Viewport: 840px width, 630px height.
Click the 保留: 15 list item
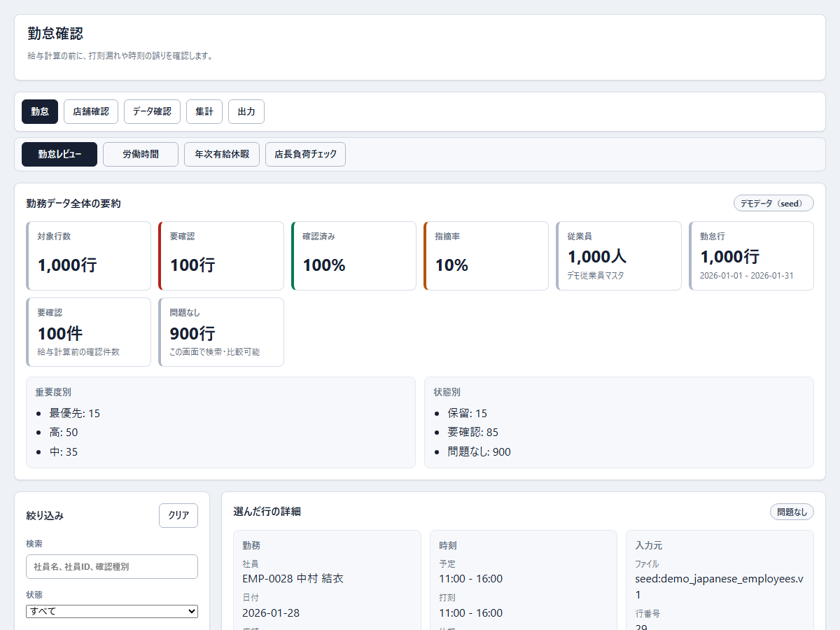click(468, 413)
